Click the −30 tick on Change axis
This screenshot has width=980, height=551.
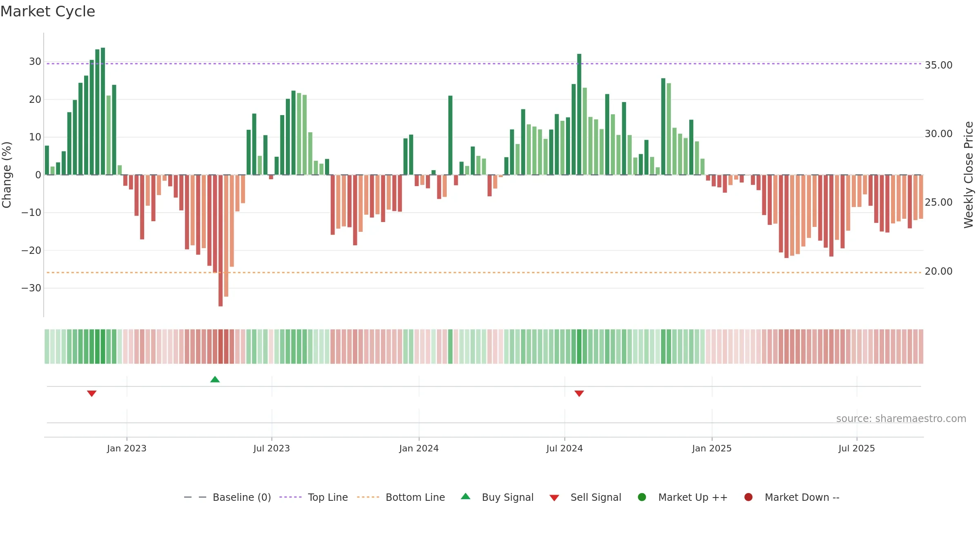click(31, 288)
